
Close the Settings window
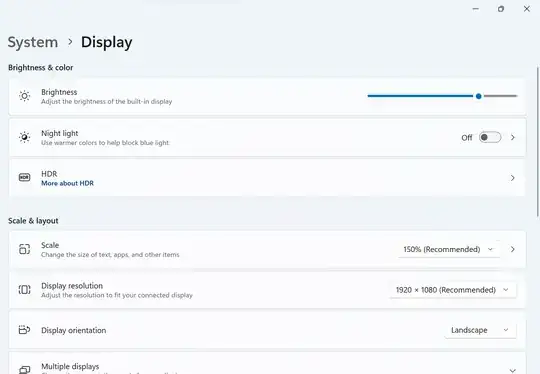[527, 9]
